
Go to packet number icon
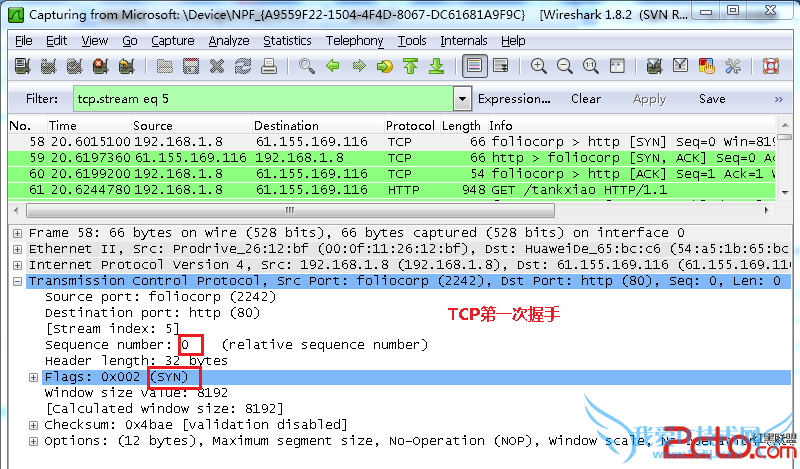385,66
